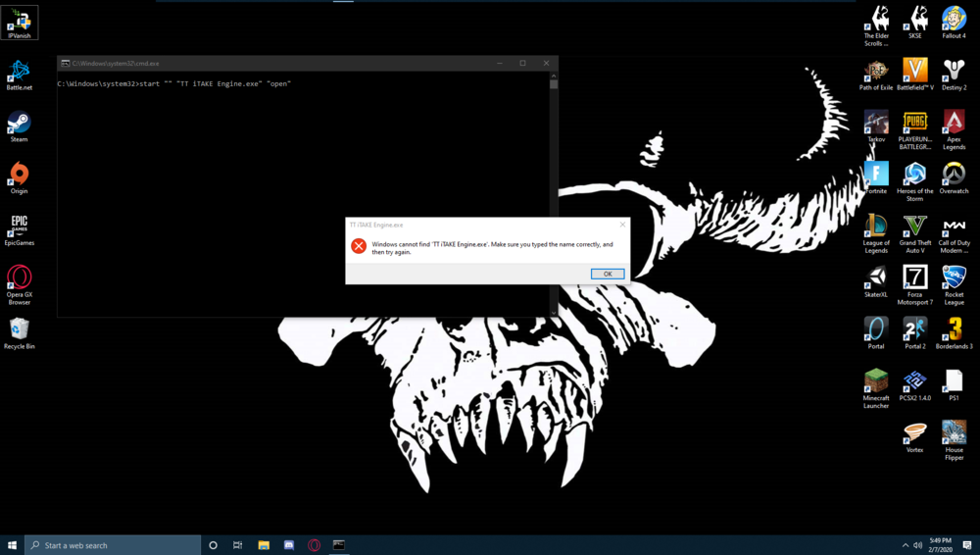Open the cmd.exe window system menu icon

(65, 63)
